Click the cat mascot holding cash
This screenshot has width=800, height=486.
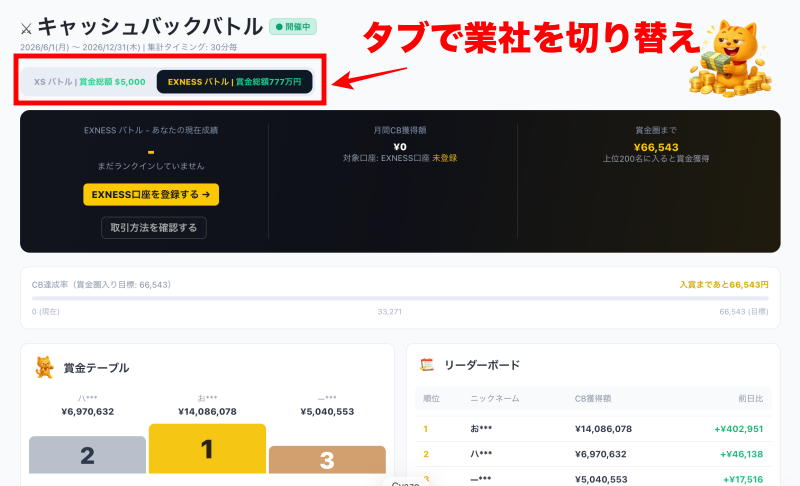(730, 58)
